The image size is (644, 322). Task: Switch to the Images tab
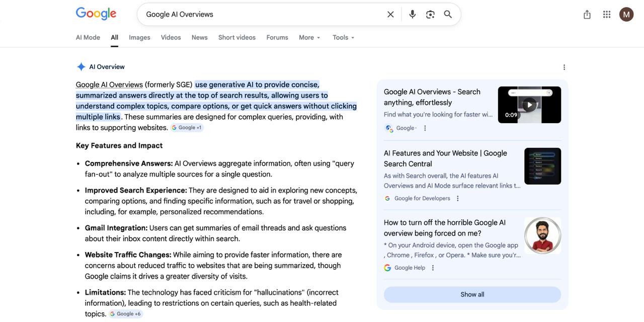tap(139, 38)
